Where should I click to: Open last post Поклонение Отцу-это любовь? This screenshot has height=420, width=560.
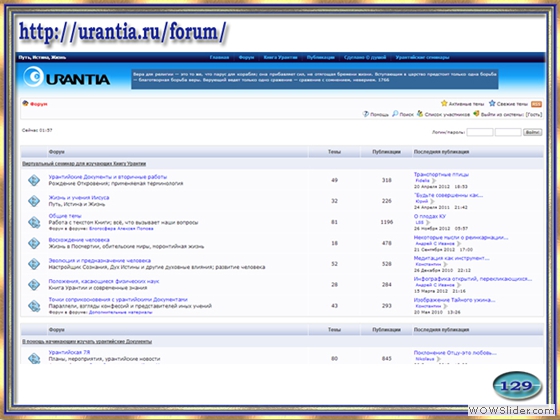click(455, 353)
